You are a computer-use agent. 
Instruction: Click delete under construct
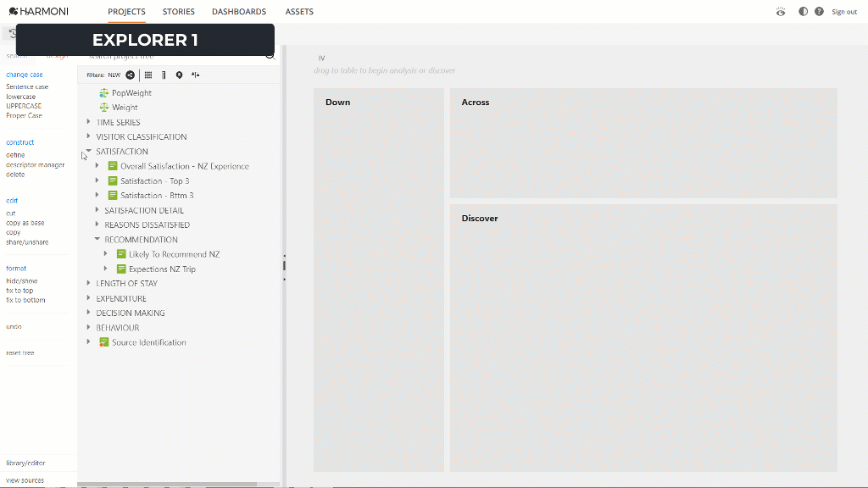pos(15,175)
